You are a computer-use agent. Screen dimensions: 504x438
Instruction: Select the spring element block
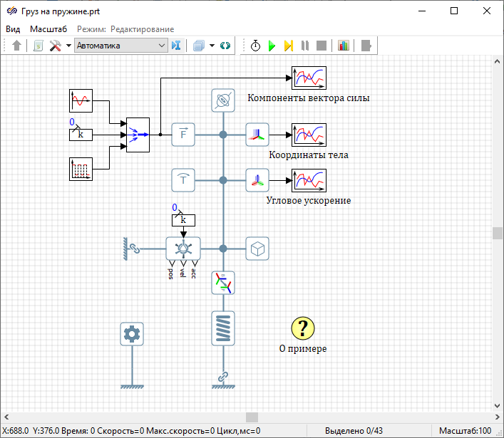(x=223, y=328)
